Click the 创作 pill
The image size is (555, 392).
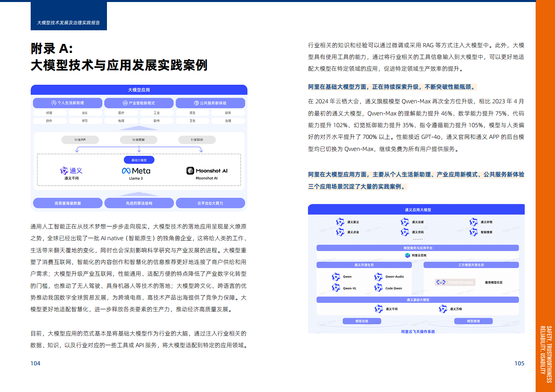coord(49,121)
